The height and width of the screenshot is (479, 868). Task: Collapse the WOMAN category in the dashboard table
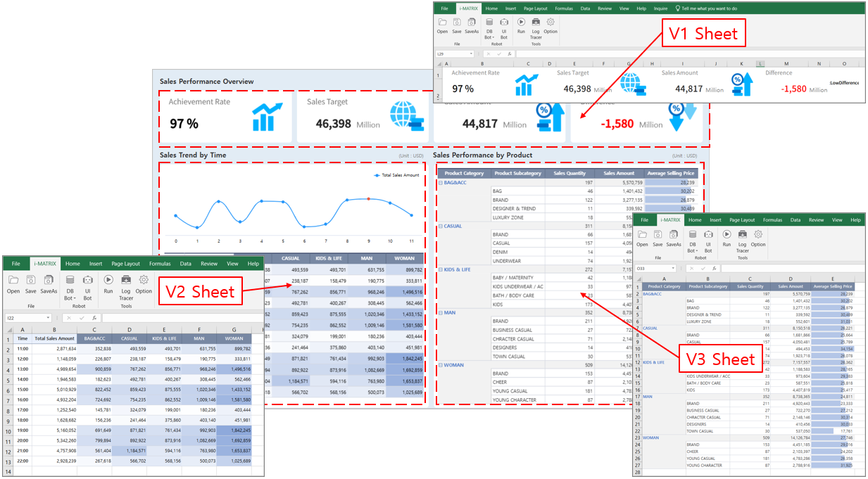[441, 365]
